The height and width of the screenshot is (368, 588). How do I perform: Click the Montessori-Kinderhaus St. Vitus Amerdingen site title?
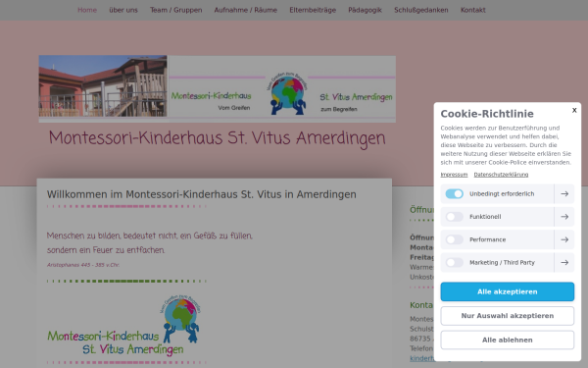(x=218, y=138)
